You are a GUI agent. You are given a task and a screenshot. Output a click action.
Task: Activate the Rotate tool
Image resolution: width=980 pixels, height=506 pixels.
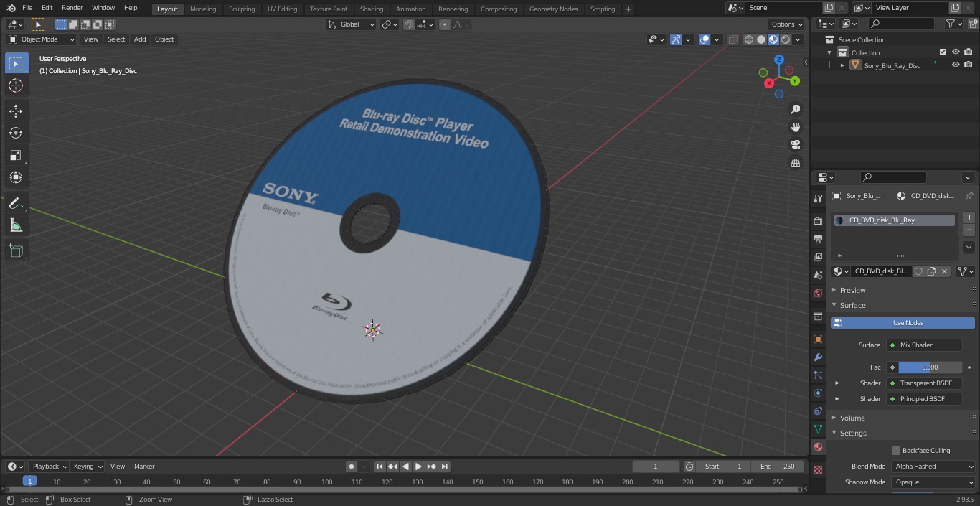pyautogui.click(x=16, y=133)
